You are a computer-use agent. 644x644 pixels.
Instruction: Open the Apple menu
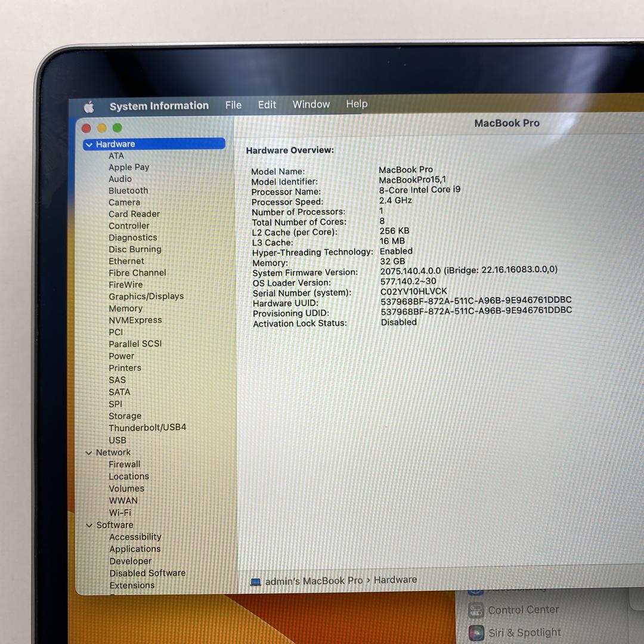89,107
